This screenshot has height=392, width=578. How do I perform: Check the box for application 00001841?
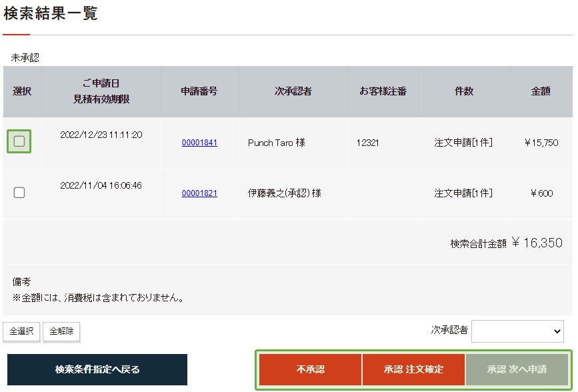pos(19,141)
